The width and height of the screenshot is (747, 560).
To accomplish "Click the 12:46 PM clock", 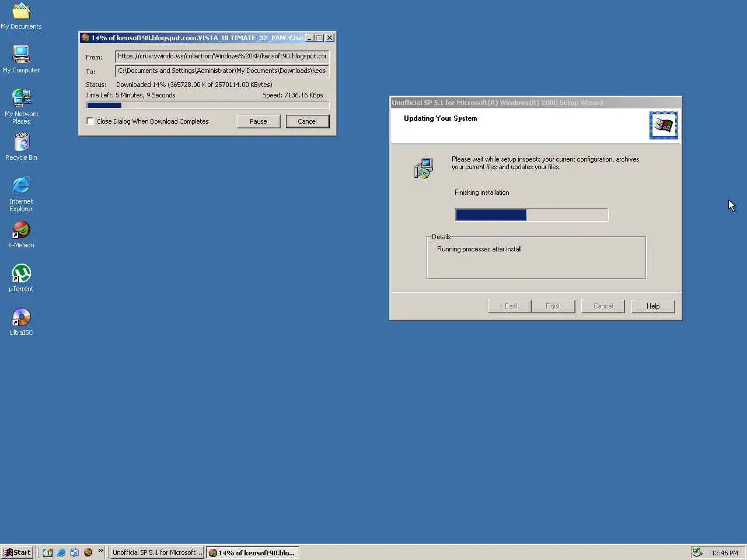I will pos(724,553).
